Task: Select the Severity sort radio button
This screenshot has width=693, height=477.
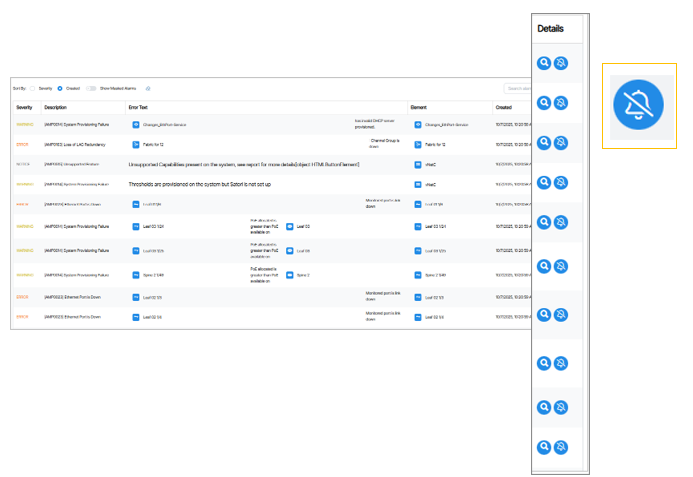Action: coord(32,88)
